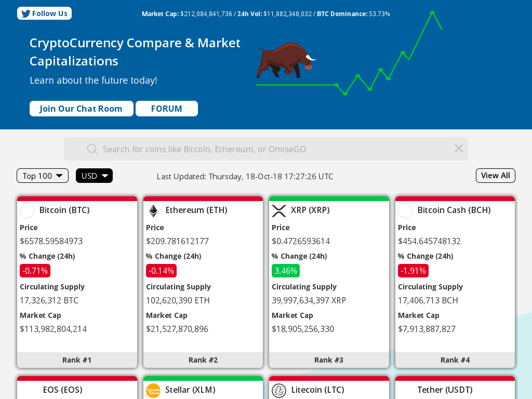Expand the View All coin listing
This screenshot has width=532, height=399.
pyautogui.click(x=495, y=176)
